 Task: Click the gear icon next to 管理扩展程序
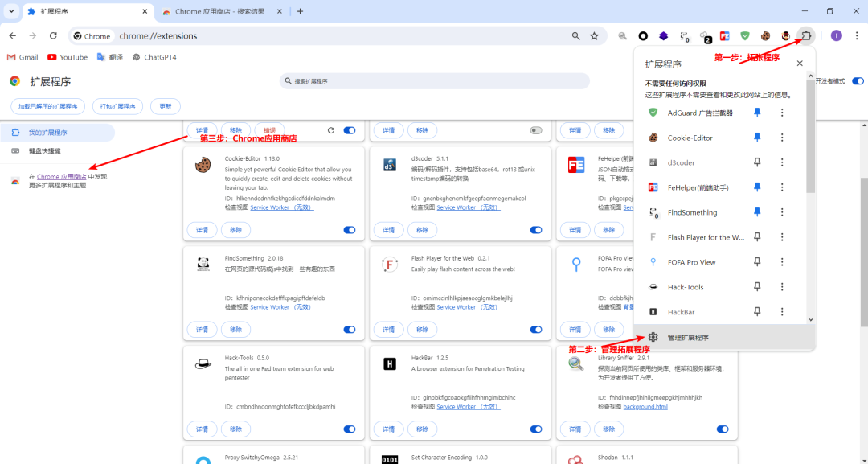click(x=653, y=337)
